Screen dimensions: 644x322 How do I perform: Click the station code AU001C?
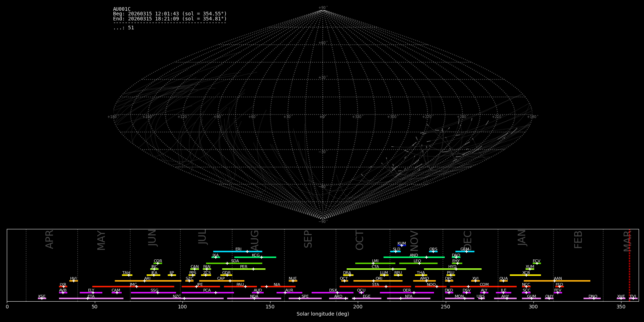[x=122, y=9]
